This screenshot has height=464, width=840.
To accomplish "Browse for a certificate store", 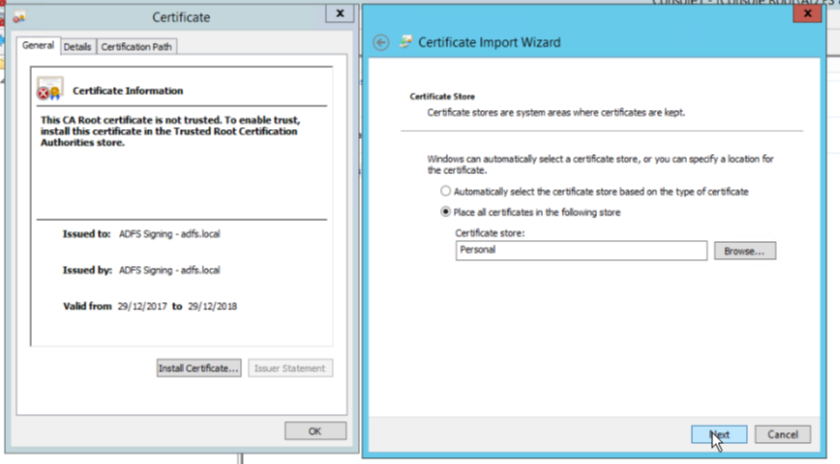I will pyautogui.click(x=744, y=251).
